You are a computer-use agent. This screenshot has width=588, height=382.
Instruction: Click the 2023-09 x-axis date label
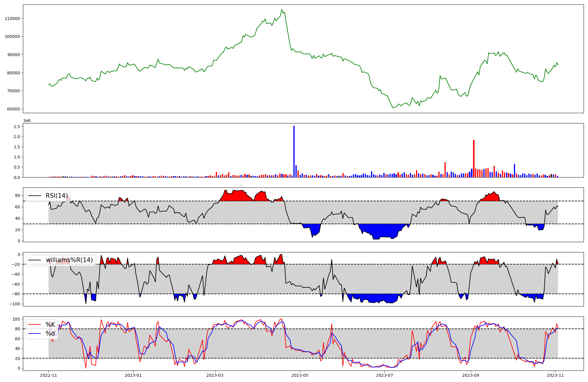(471, 375)
